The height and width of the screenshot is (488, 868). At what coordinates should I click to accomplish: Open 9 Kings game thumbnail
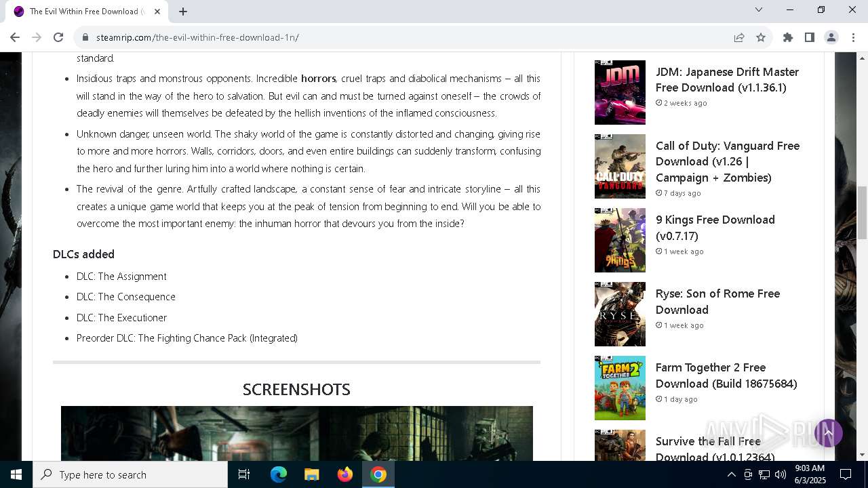(x=620, y=240)
